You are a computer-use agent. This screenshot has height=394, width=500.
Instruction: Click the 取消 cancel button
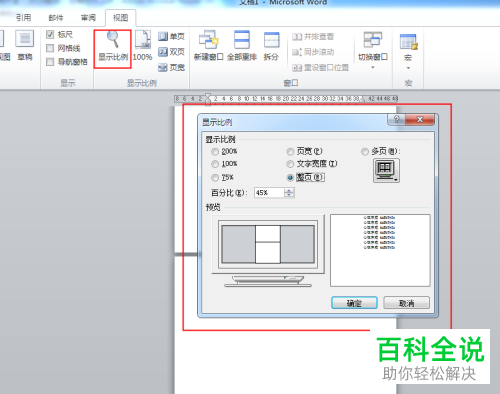coord(406,303)
